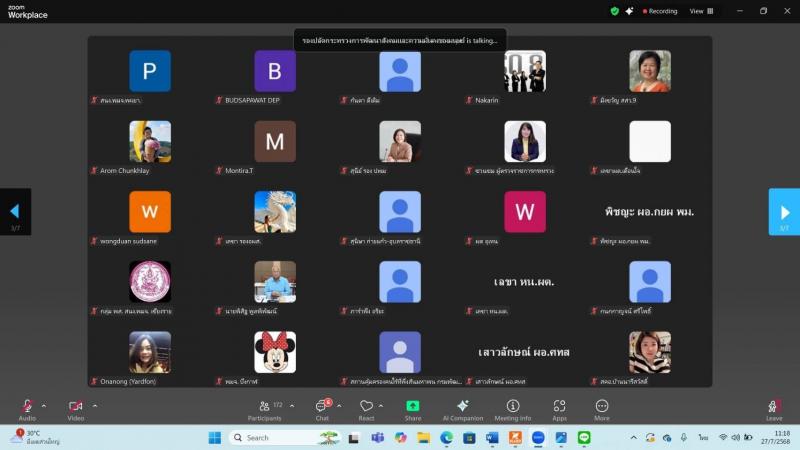Expand video options arrow beside Video

[x=95, y=406]
